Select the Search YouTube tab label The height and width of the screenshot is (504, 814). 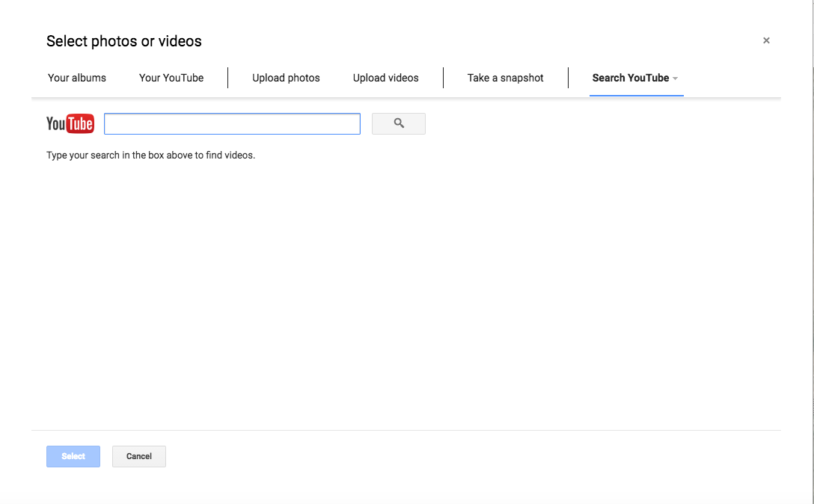[630, 78]
